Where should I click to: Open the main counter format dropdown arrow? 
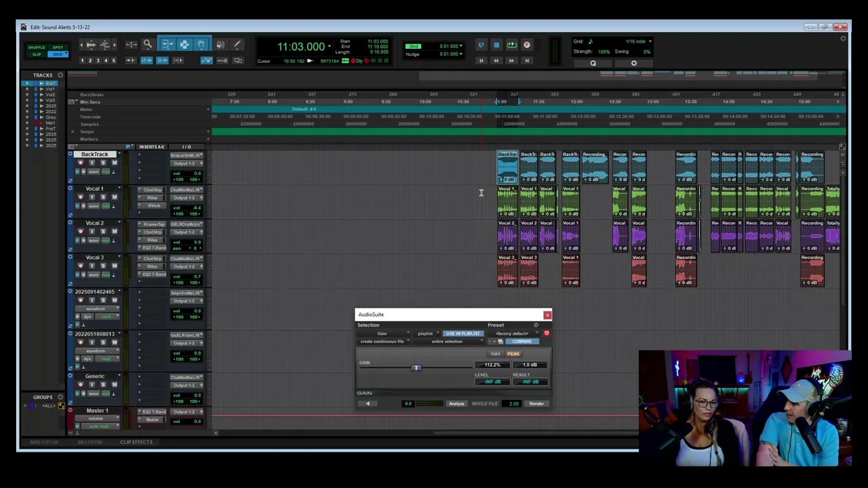pyautogui.click(x=329, y=47)
